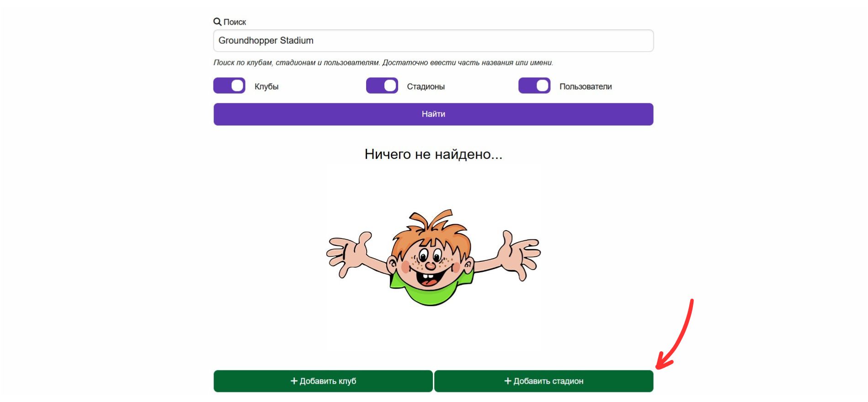Start search with the Найти button
This screenshot has width=868, height=402.
click(433, 114)
